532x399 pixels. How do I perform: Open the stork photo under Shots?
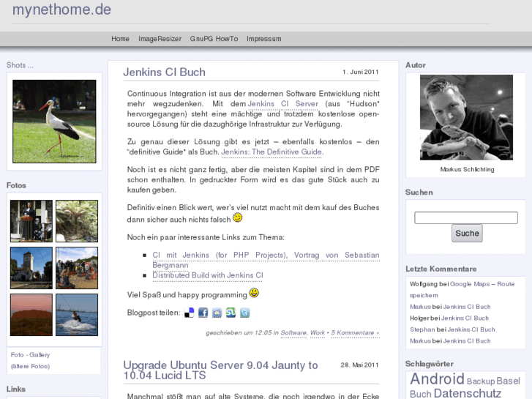[x=54, y=122]
